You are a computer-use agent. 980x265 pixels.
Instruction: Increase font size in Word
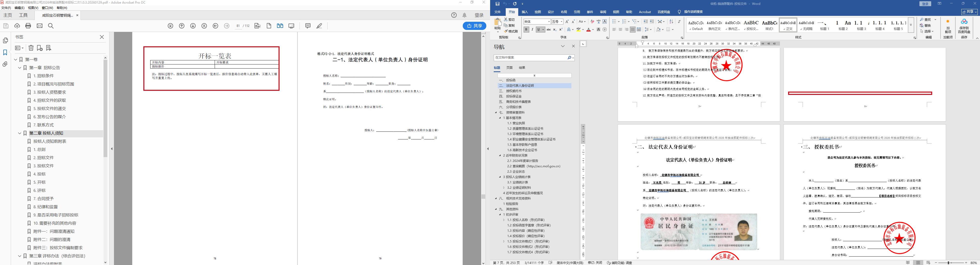pos(567,22)
